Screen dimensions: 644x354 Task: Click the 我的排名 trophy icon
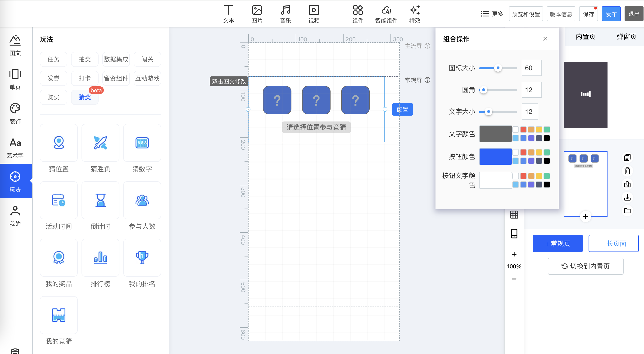142,257
